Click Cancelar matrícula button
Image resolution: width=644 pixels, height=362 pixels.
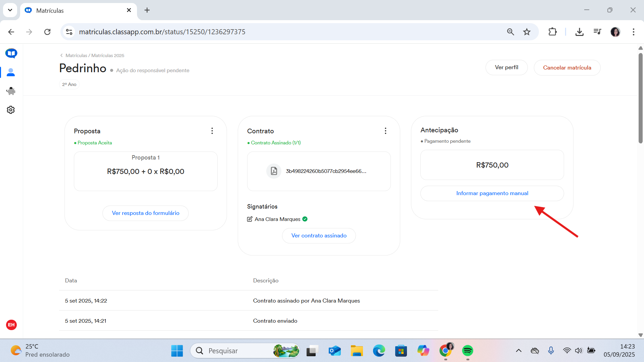[x=567, y=67]
